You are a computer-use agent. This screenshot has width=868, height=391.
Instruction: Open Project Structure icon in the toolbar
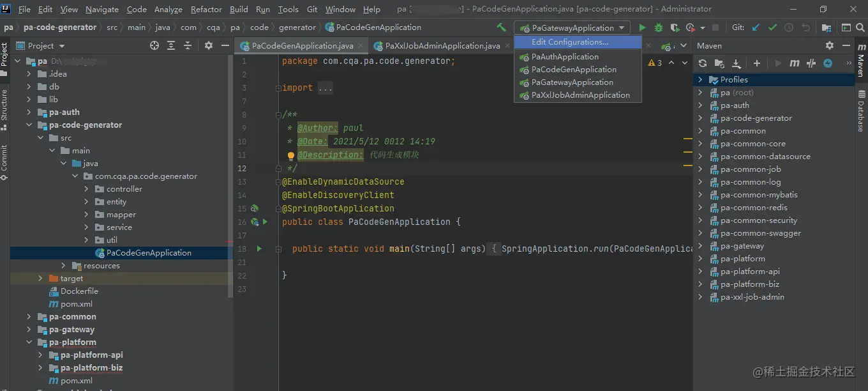click(826, 27)
